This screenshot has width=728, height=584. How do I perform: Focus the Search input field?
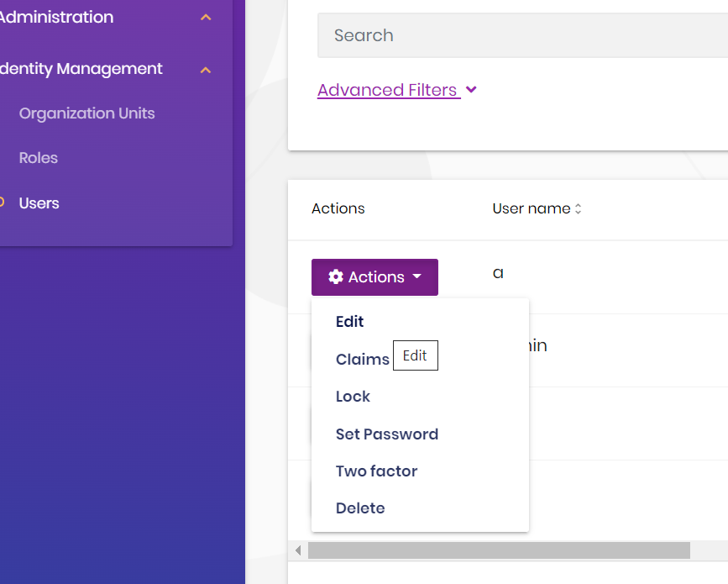click(521, 35)
